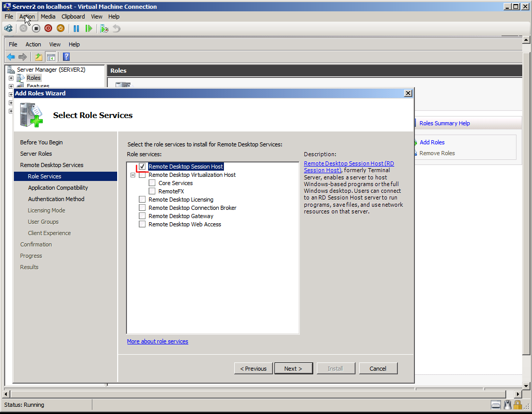This screenshot has height=414, width=532.
Task: Click the Show/Hide console tree icon
Action: pos(51,57)
